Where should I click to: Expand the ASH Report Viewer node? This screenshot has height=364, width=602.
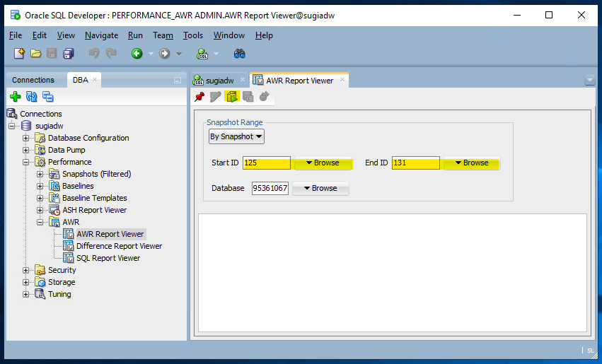pos(40,210)
